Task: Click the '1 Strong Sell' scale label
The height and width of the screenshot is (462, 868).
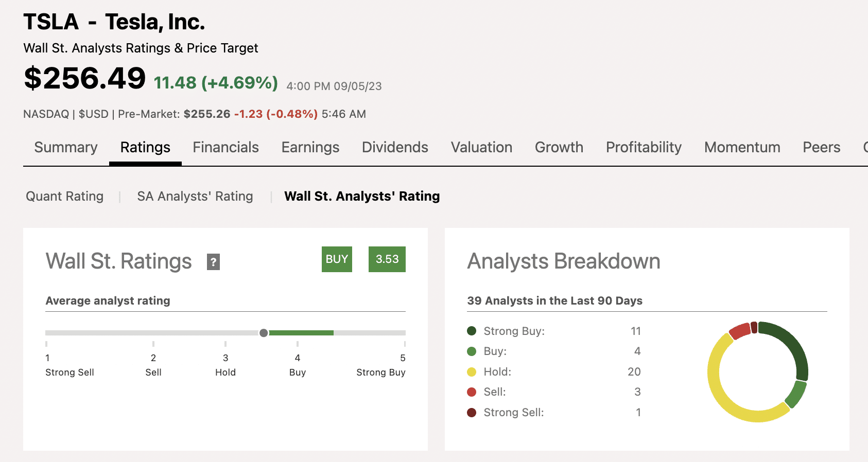Action: click(70, 365)
